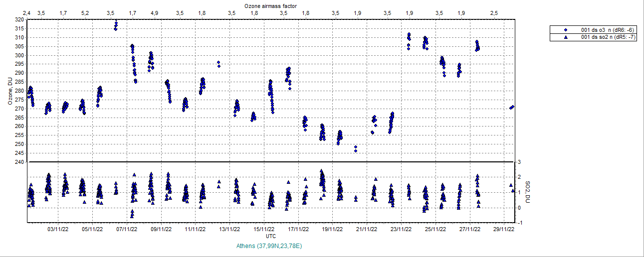
Task: Click the 2,5 airmass factor label
Action: (493, 12)
